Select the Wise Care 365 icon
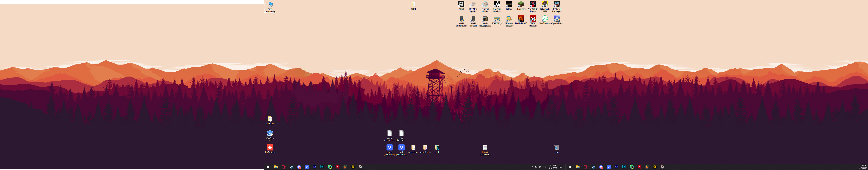868x170 pixels. pyautogui.click(x=270, y=134)
